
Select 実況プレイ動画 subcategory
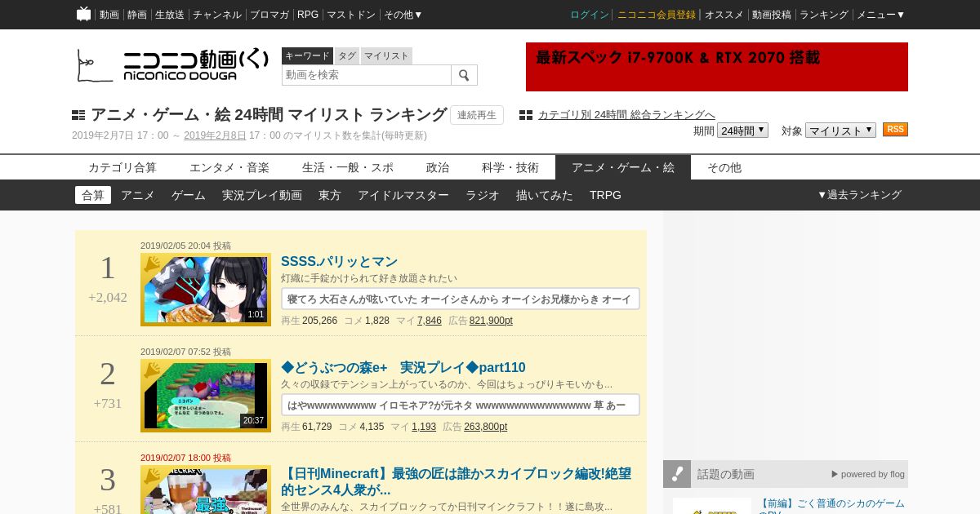(262, 195)
